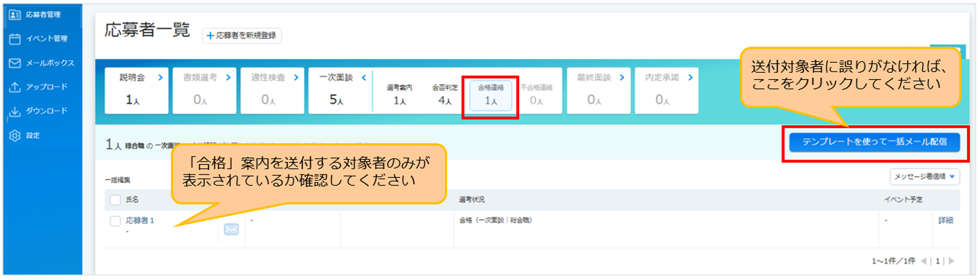Check the select-all checkbox beside 氏名
This screenshot has height=280, width=980.
click(115, 200)
